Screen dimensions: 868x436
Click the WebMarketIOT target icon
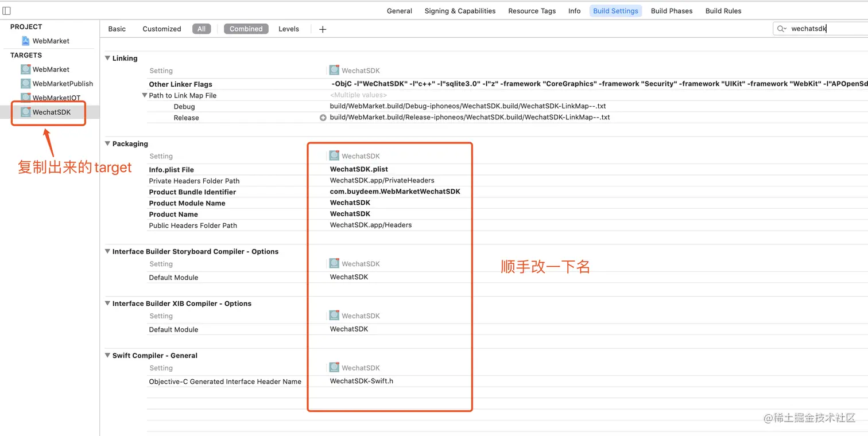26,98
